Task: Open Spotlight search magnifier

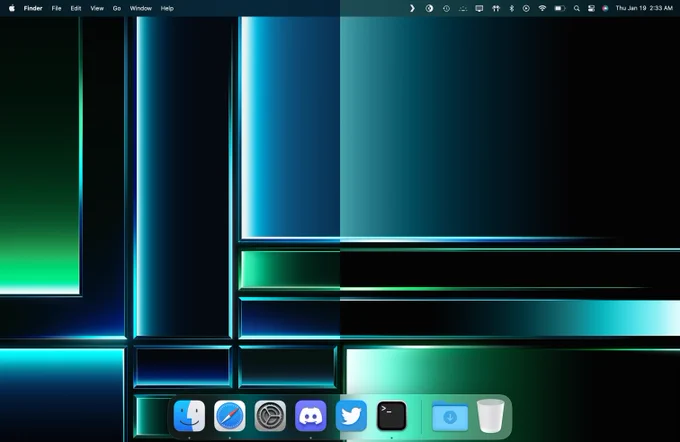Action: click(x=576, y=8)
